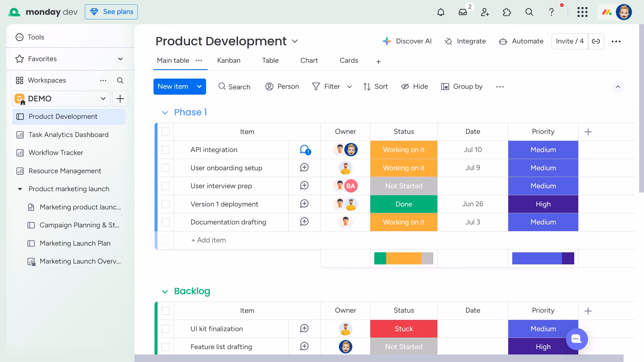
Task: Start conversation on UI kit finalization
Action: click(304, 328)
